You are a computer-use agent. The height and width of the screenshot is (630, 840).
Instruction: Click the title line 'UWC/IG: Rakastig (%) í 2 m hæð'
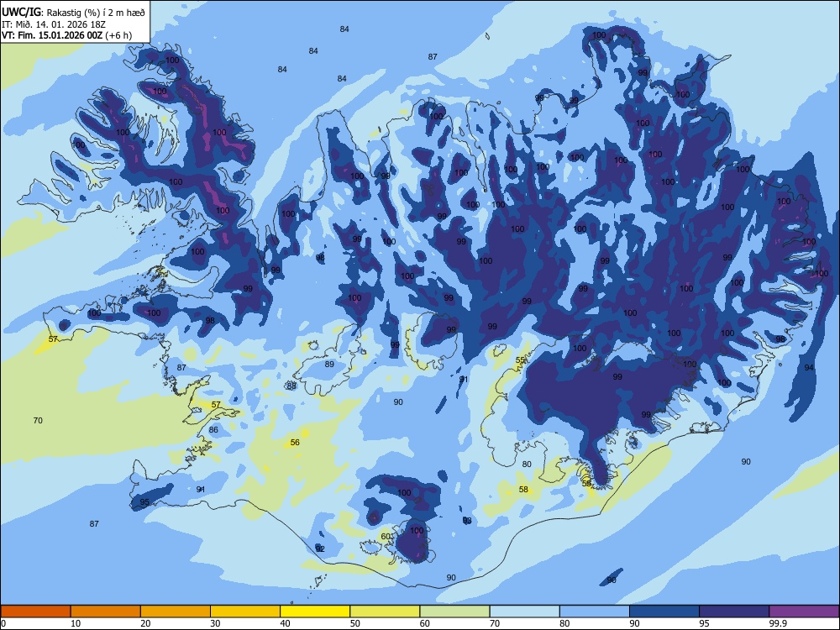point(73,13)
